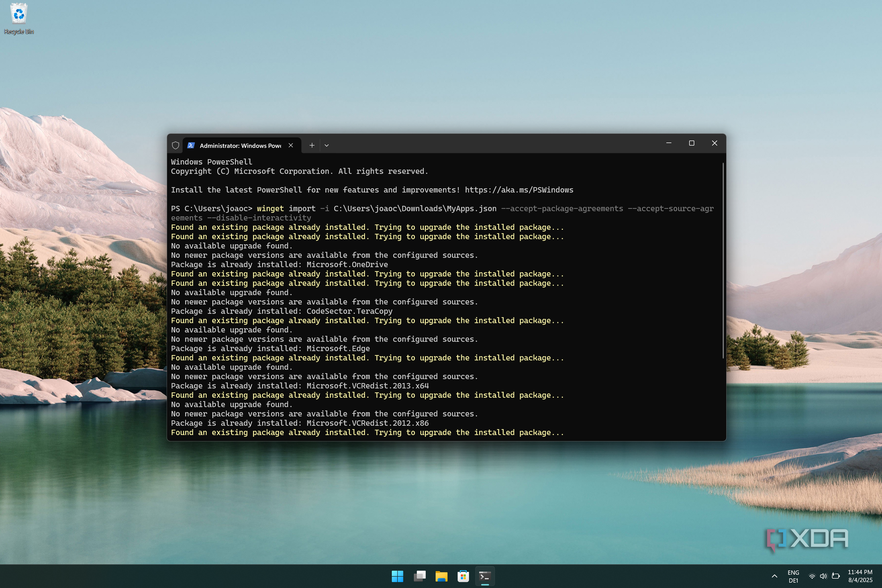Viewport: 882px width, 588px height.
Task: Click the casting icon in the system tray
Action: 835,576
